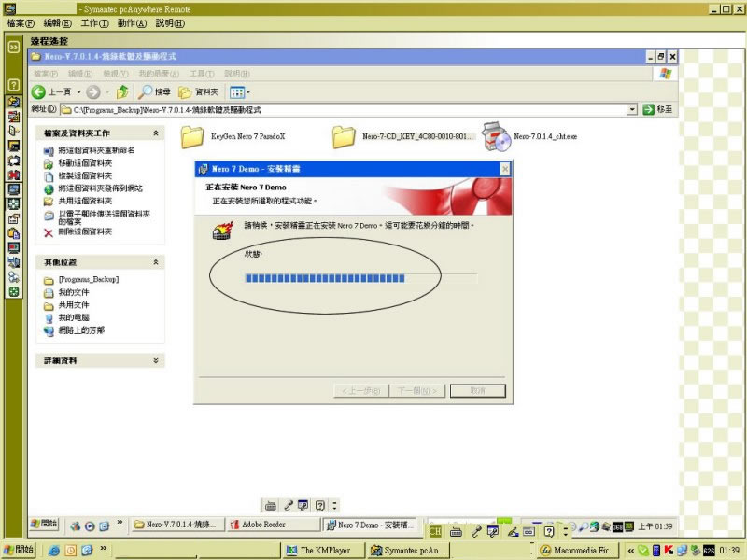The image size is (747, 560).
Task: Click the green Go (移至) button
Action: click(x=658, y=109)
